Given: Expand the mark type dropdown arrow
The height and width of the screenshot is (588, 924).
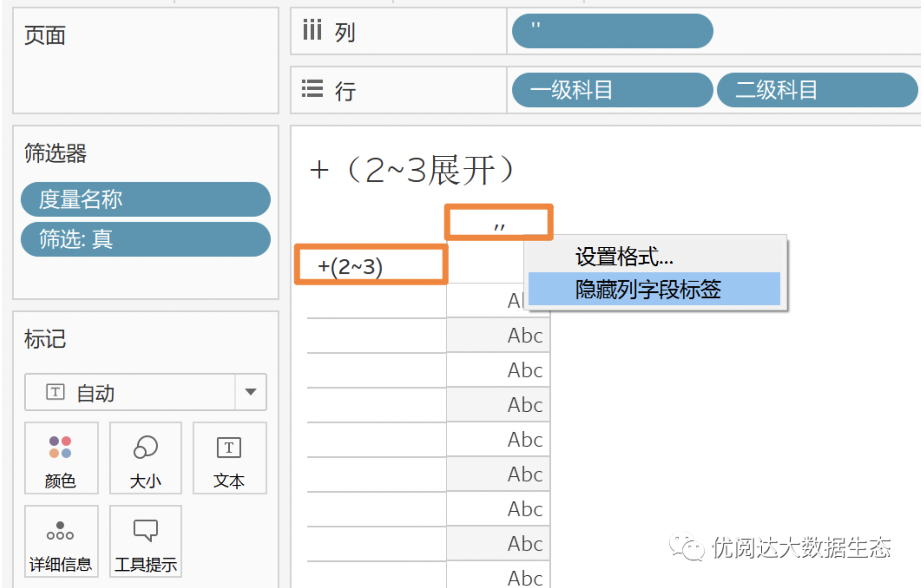Looking at the screenshot, I should click(250, 392).
